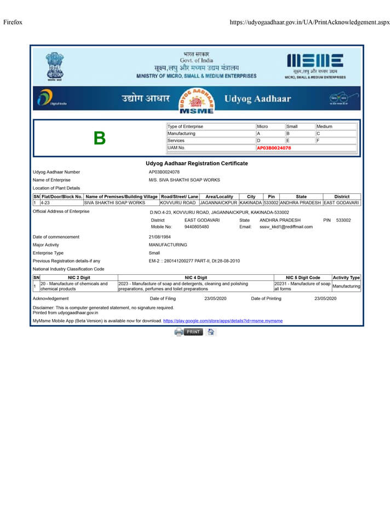This screenshot has width=392, height=532.
Task: Click the large green B category letter
Action: [99, 138]
